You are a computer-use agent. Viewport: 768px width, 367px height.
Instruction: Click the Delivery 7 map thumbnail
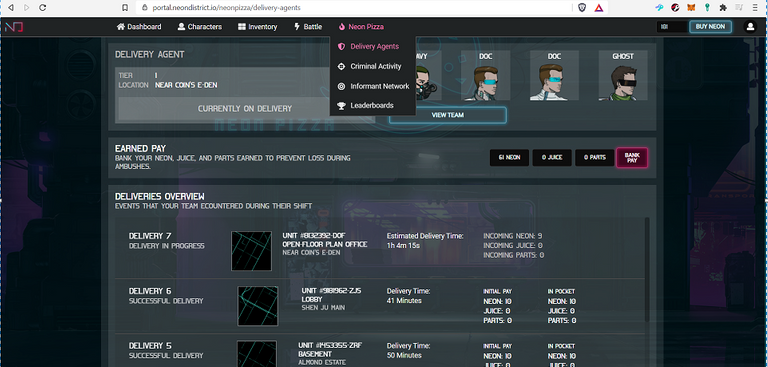click(251, 251)
